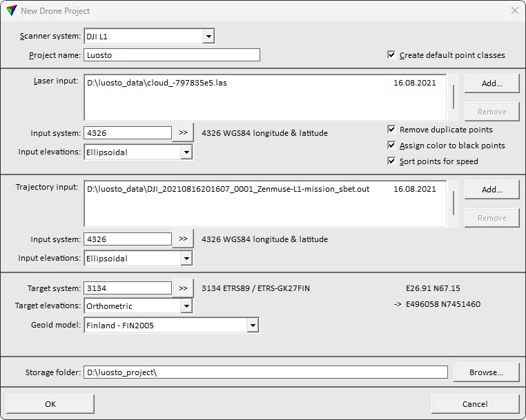
Task: Uncheck Assign color to black points
Action: 392,146
